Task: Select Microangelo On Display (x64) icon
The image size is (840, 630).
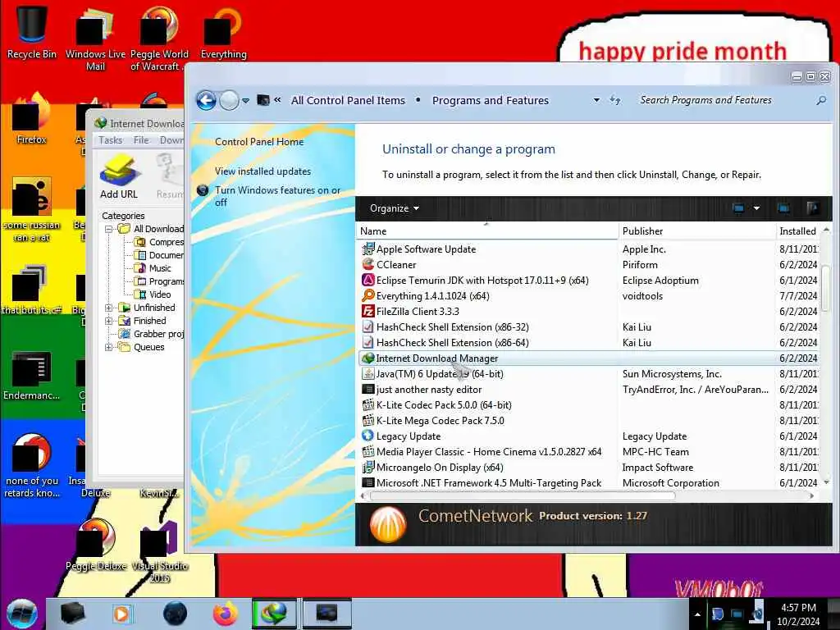Action: click(368, 467)
